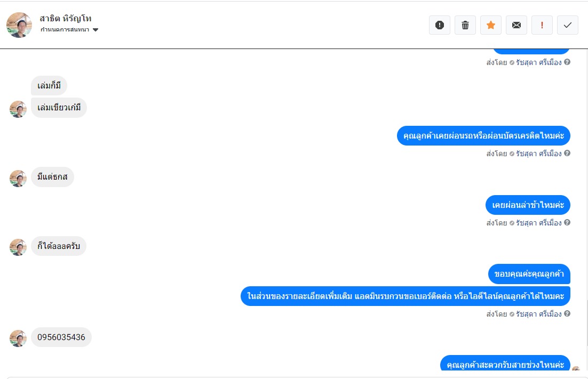Select the phone number 0956035436 message
588x379 pixels.
[61, 337]
